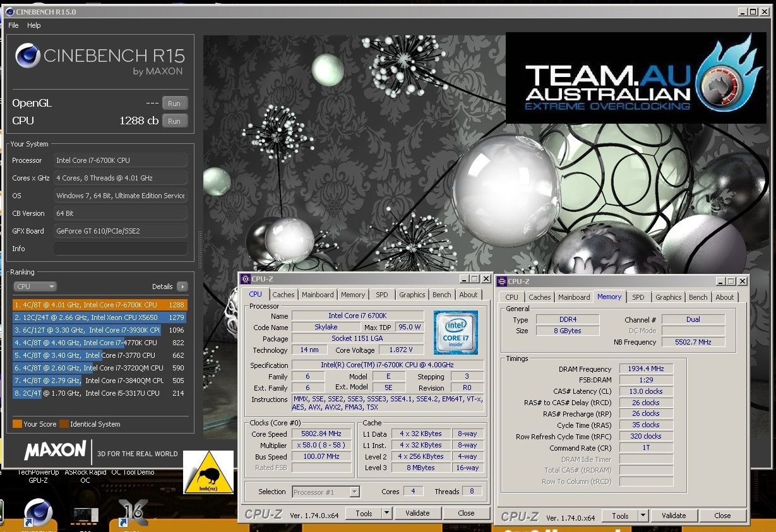Open Tools dropdown arrow in right CPU-Z window
Viewport: 776px width, 532px height.
643,516
